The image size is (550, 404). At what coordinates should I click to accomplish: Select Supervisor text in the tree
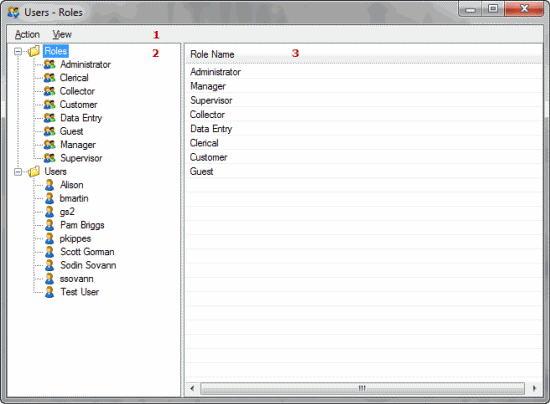[81, 158]
